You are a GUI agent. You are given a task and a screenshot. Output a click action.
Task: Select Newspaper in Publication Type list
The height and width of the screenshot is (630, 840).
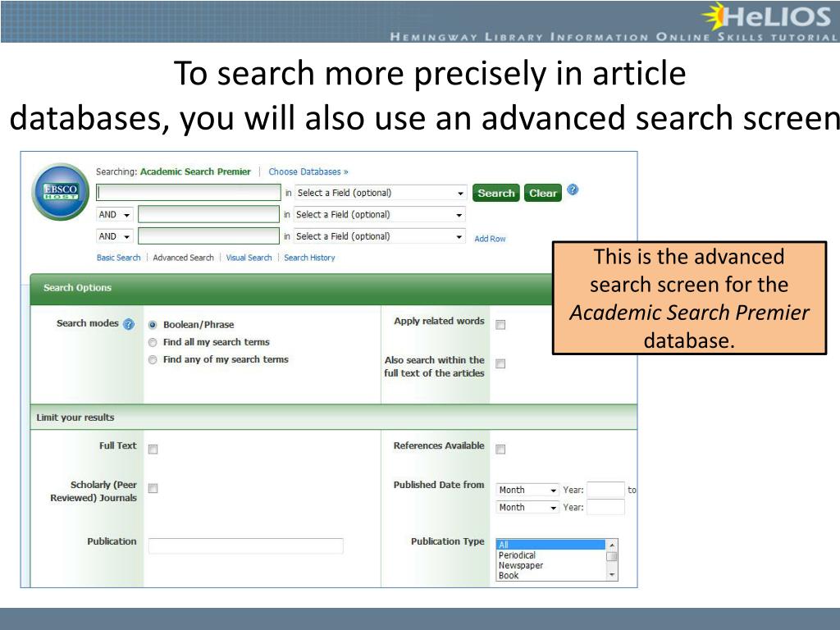click(550, 565)
